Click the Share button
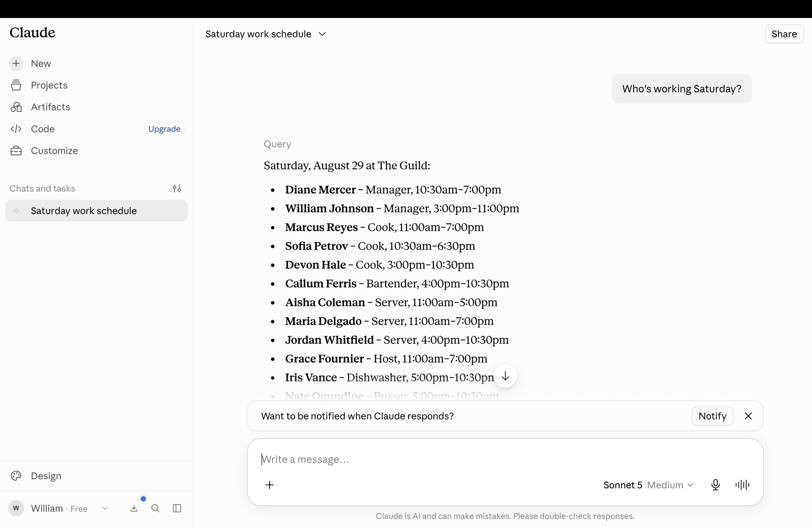 784,34
